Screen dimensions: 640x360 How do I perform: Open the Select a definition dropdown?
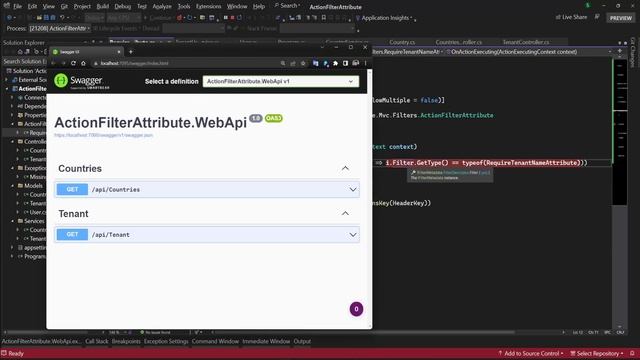[281, 81]
